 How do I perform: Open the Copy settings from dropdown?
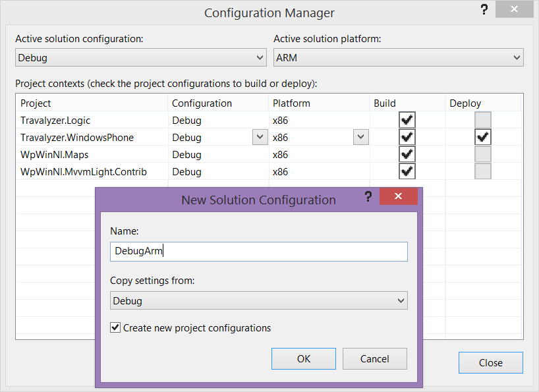point(259,300)
